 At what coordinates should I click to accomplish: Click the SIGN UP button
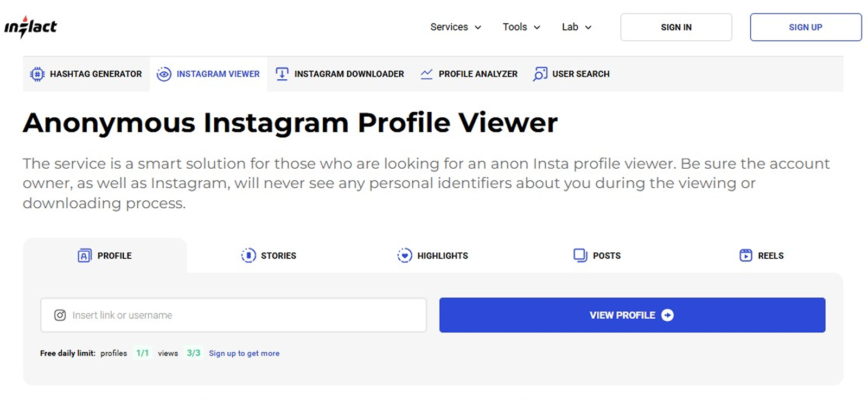click(806, 27)
